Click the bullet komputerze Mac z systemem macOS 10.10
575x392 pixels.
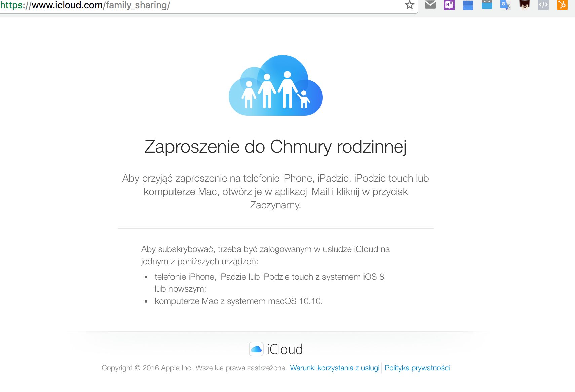click(238, 301)
